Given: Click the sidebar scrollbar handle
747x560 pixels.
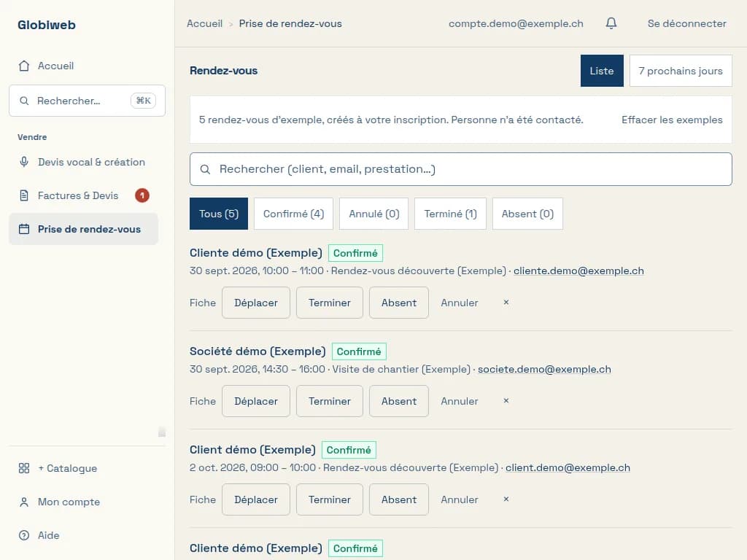Looking at the screenshot, I should (162, 432).
